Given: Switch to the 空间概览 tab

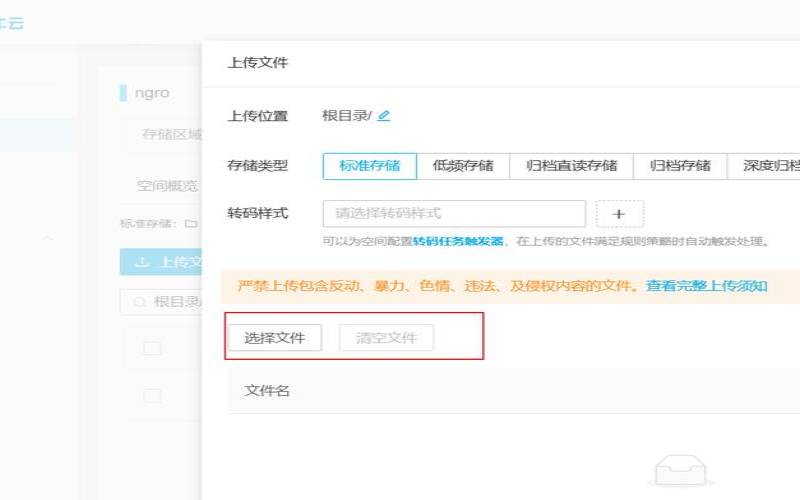Looking at the screenshot, I should [x=167, y=186].
